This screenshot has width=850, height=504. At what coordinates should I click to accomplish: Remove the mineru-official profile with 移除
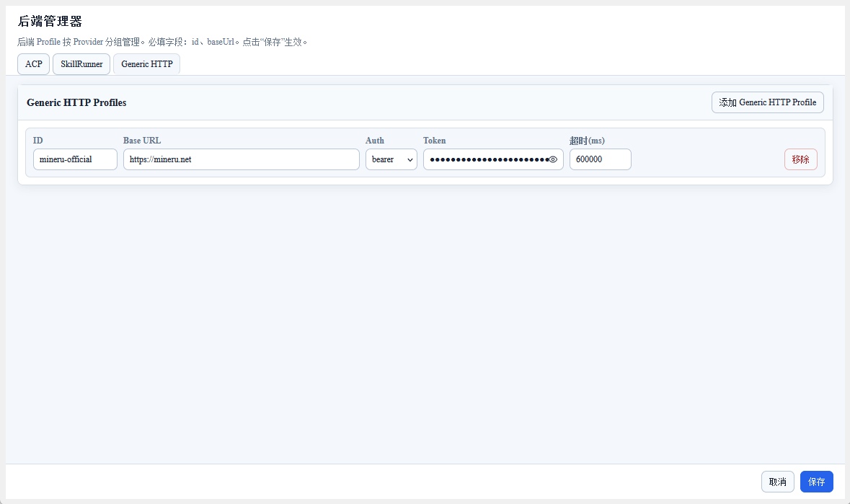click(x=801, y=159)
